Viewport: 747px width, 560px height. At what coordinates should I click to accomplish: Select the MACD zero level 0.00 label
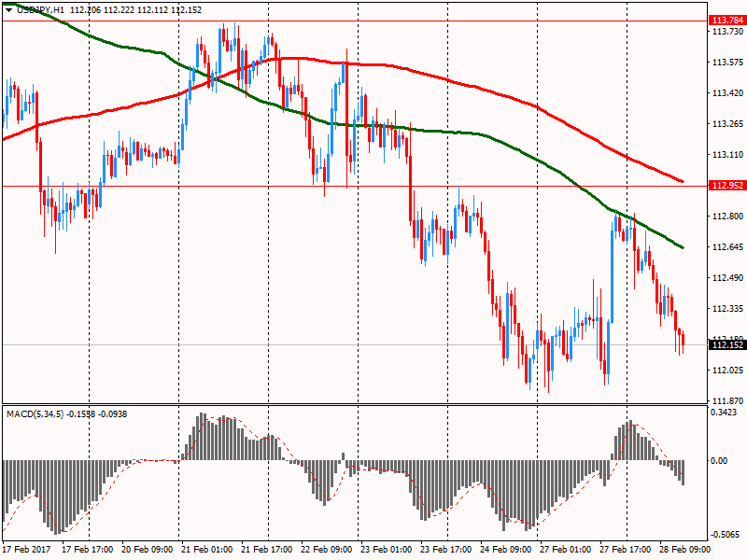719,460
